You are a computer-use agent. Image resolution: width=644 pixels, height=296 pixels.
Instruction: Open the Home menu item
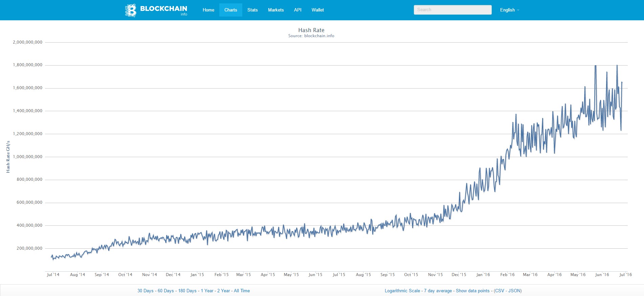click(x=208, y=10)
